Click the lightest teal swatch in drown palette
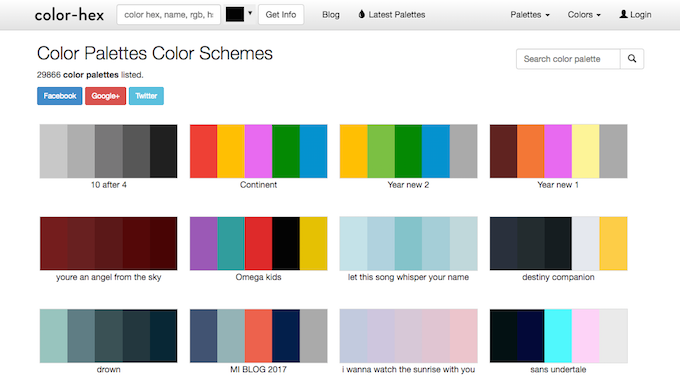The width and height of the screenshot is (680, 387). pos(53,336)
